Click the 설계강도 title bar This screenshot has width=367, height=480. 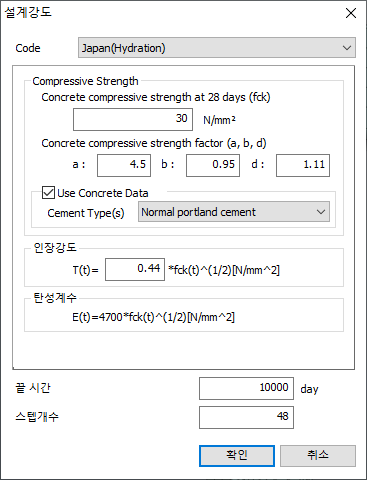click(167, 13)
